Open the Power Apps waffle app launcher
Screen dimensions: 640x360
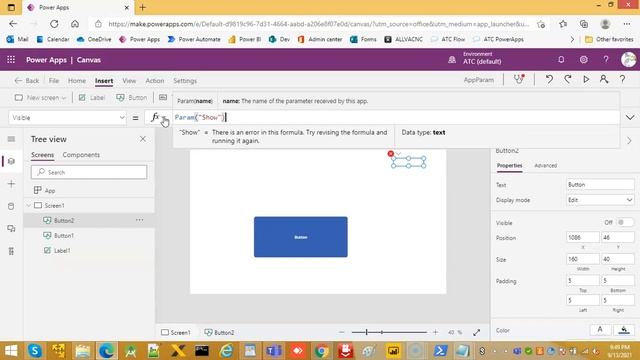click(x=11, y=60)
